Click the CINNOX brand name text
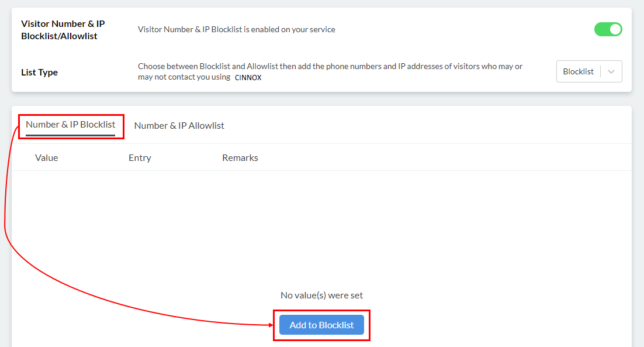644x347 pixels. [x=248, y=77]
